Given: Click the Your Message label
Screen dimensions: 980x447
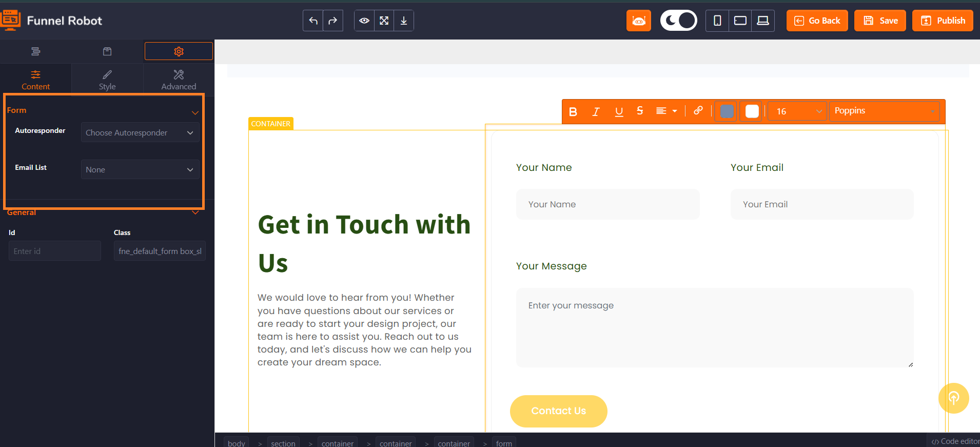Looking at the screenshot, I should point(552,266).
